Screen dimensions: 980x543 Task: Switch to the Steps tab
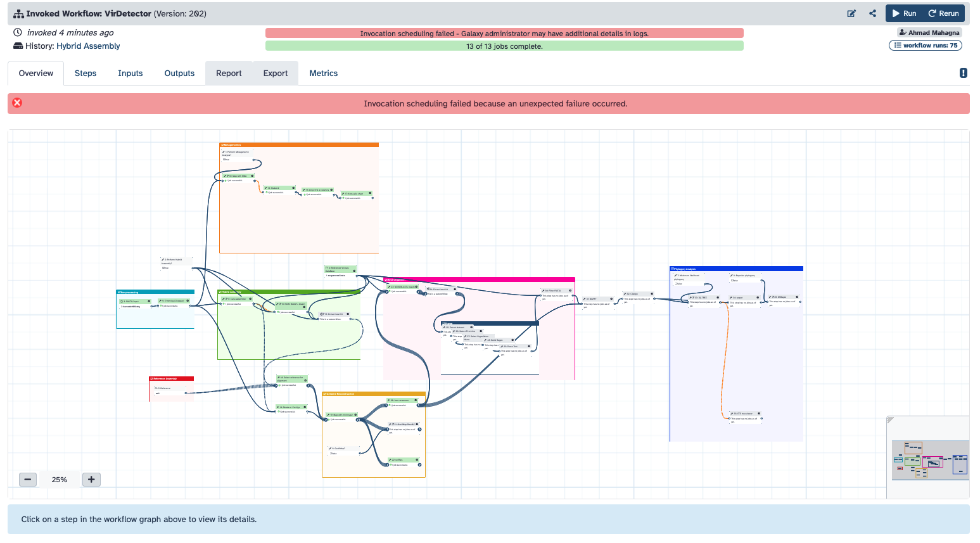click(86, 73)
